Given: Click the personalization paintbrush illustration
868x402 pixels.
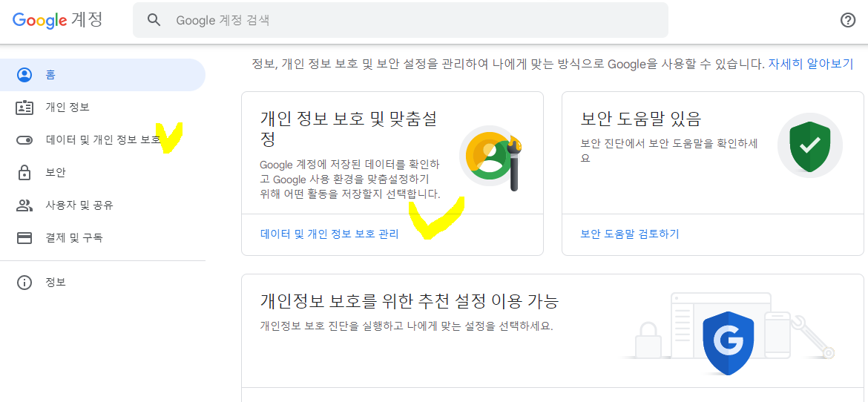Looking at the screenshot, I should pos(490,159).
